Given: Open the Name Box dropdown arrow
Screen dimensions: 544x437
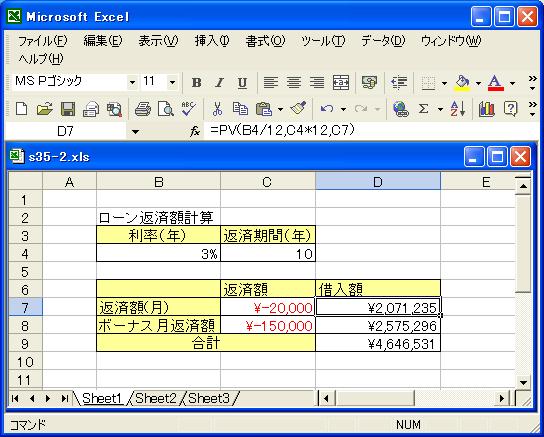Looking at the screenshot, I should pos(135,131).
